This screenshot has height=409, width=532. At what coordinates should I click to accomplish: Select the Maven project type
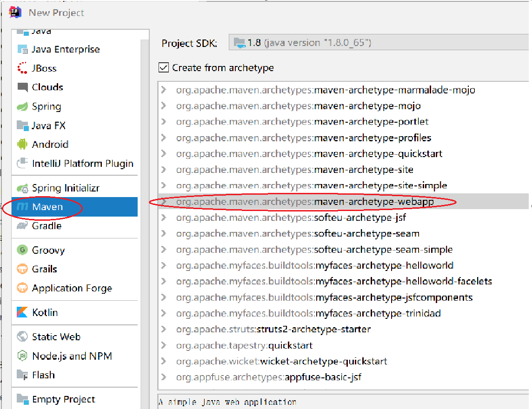pyautogui.click(x=75, y=206)
